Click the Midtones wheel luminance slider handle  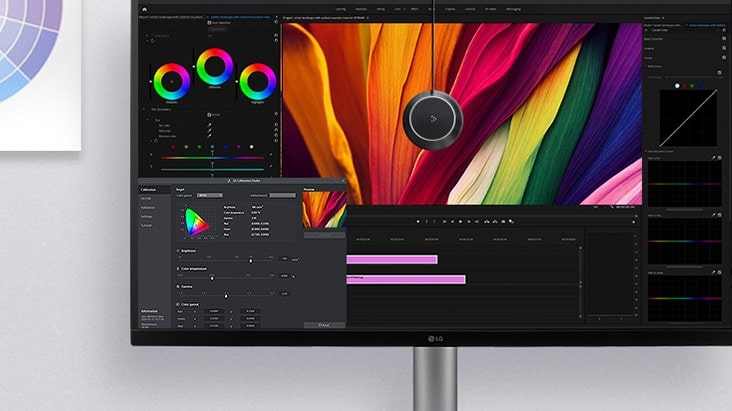pyautogui.click(x=194, y=67)
